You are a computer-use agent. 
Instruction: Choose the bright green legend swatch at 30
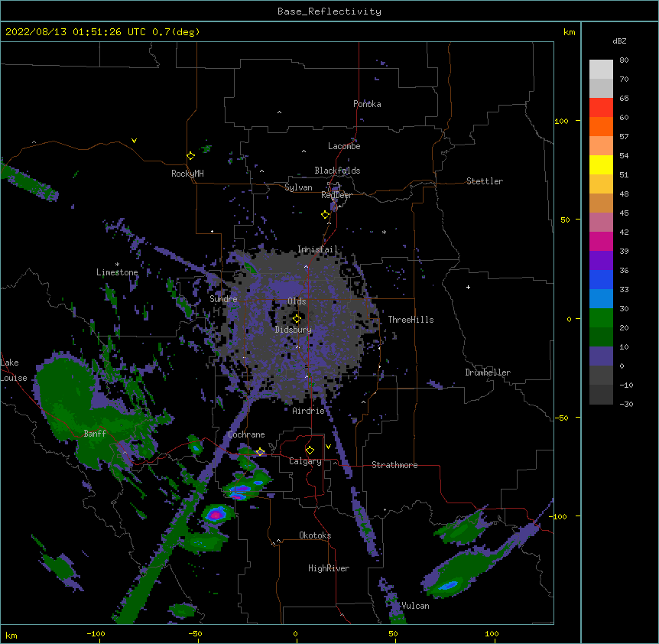[601, 318]
